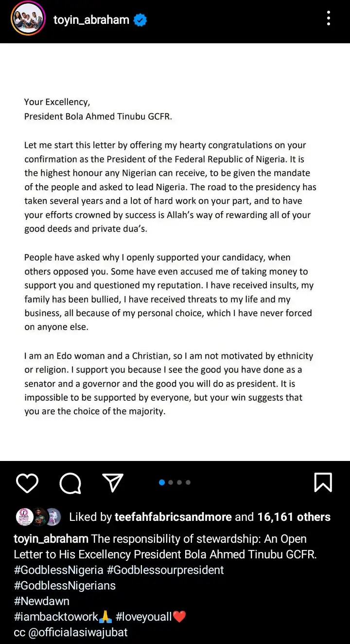Screen dimensions: 350x644
Task: Jump to third carousel slide dot
Action: [179, 482]
